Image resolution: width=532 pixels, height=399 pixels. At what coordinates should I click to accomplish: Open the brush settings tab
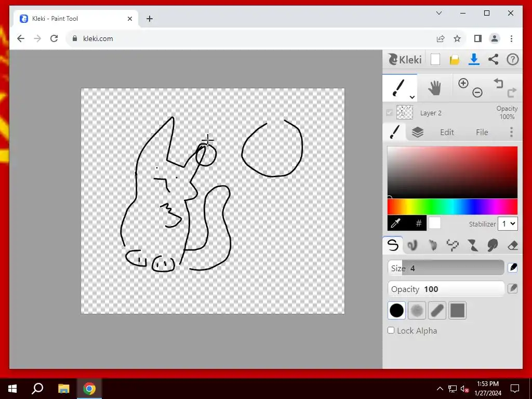point(394,132)
